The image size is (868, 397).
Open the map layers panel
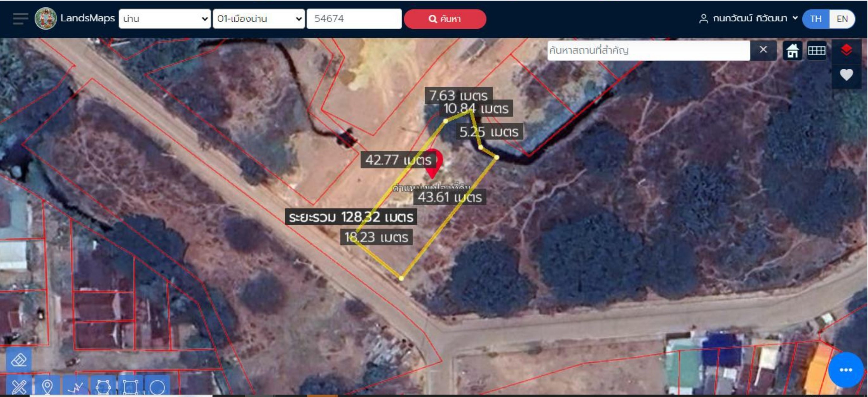(846, 50)
